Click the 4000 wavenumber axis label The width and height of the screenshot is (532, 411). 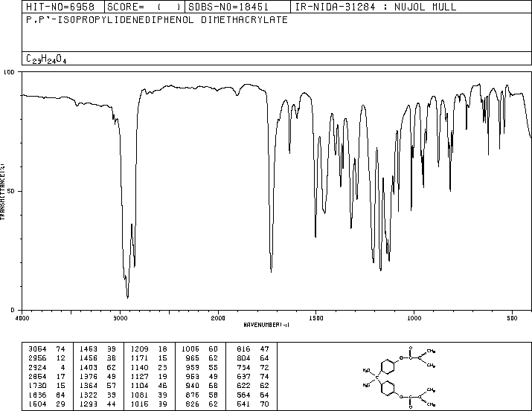pos(22,318)
